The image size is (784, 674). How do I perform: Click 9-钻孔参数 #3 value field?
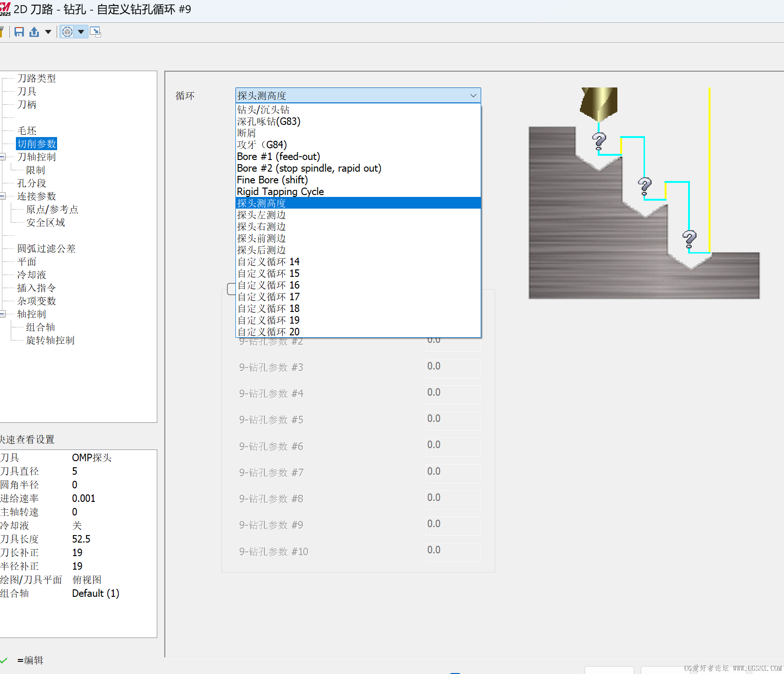tap(453, 368)
